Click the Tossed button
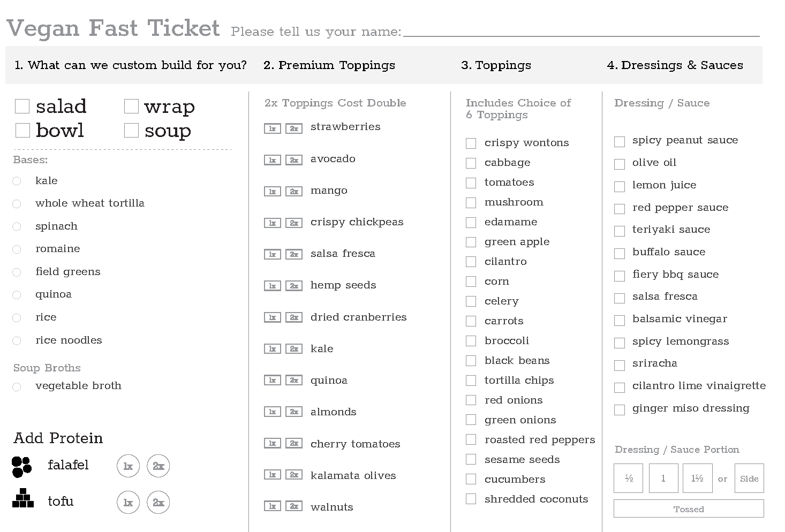This screenshot has height=532, width=785. click(x=688, y=508)
